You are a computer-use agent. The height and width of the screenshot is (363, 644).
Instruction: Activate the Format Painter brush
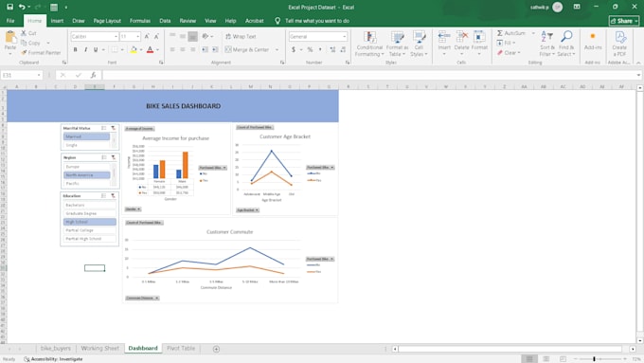41,53
